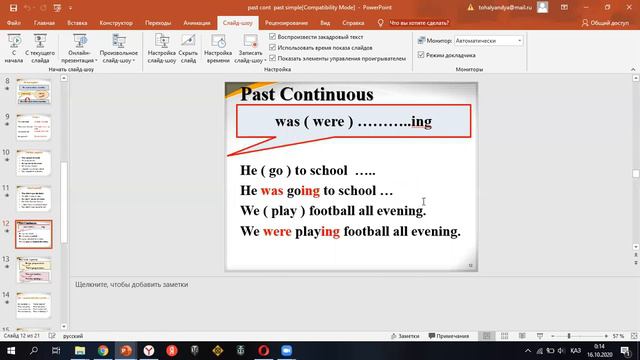The width and height of the screenshot is (640, 360).
Task: Start from beginning quick access icon
Action: pyautogui.click(x=57, y=8)
